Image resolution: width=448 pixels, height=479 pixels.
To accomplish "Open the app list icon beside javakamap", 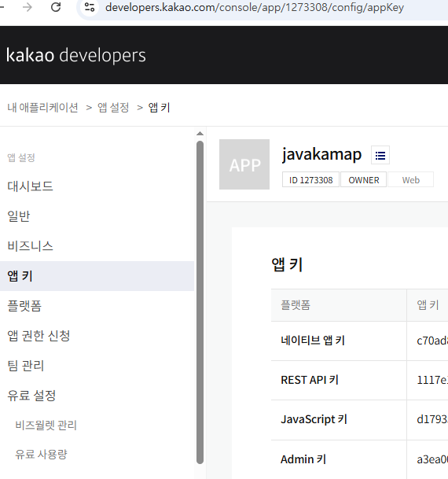I will coord(380,155).
